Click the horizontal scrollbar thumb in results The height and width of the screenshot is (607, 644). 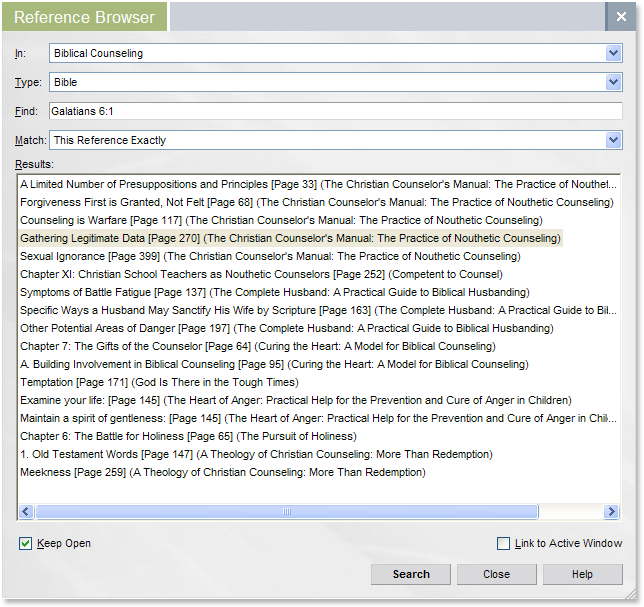[x=286, y=511]
